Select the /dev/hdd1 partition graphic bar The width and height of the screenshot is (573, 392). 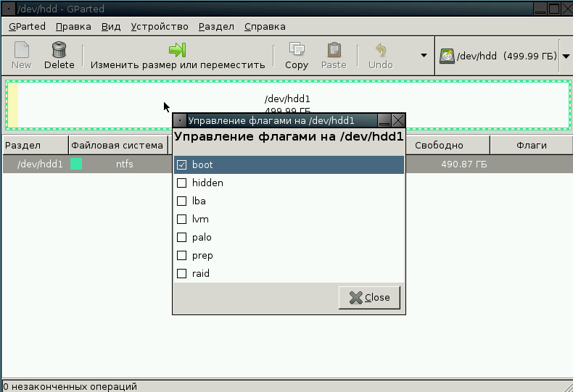click(288, 105)
